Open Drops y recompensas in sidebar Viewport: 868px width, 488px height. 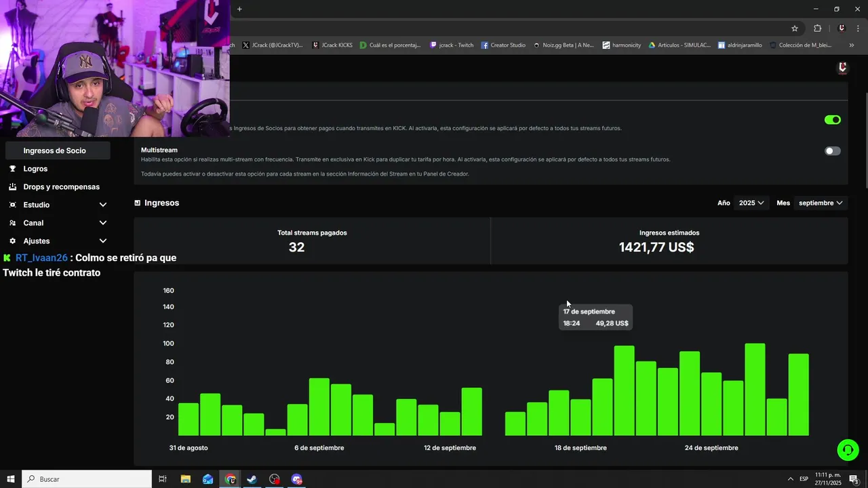click(x=61, y=186)
